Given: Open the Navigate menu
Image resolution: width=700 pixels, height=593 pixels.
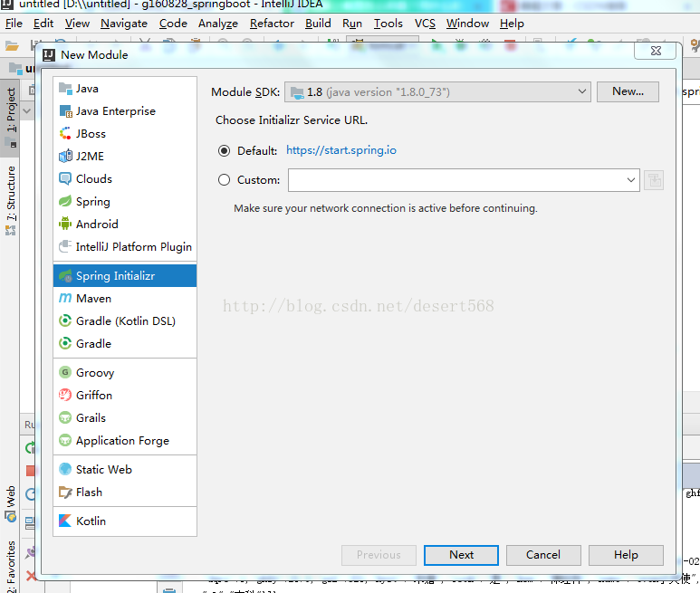Looking at the screenshot, I should 124,24.
